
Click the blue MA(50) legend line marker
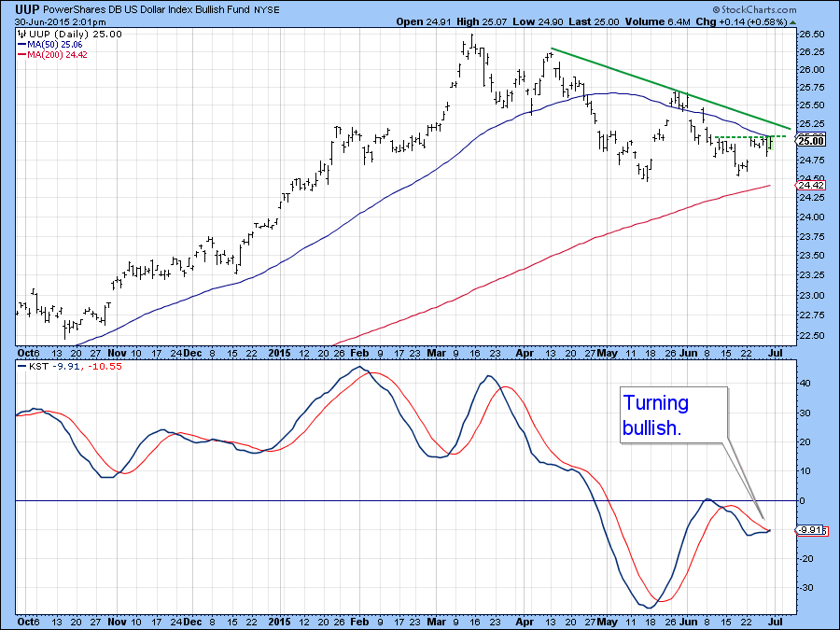[x=22, y=45]
